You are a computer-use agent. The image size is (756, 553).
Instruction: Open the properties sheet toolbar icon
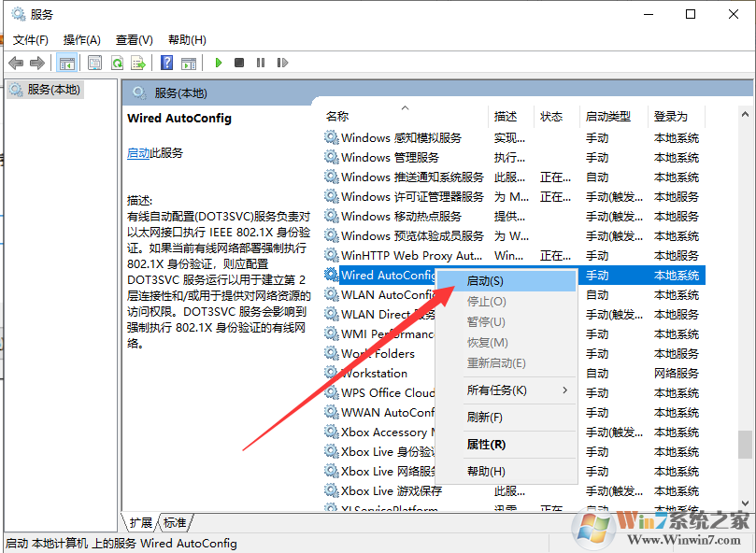94,62
